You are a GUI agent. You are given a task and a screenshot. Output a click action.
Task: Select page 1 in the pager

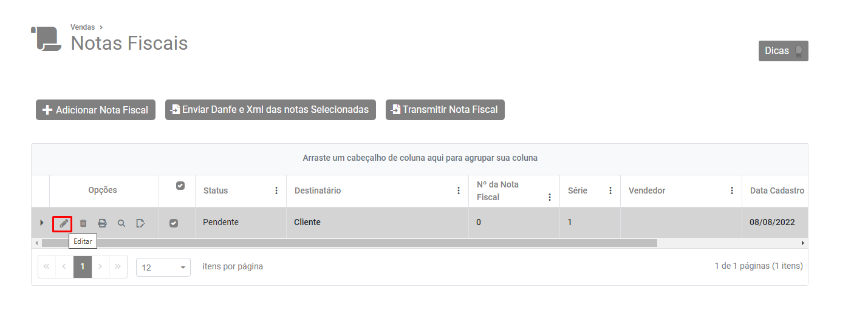tap(83, 266)
